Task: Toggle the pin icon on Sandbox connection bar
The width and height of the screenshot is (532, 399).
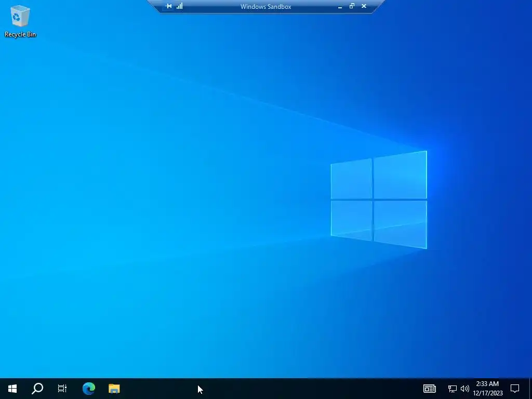Action: (168, 6)
